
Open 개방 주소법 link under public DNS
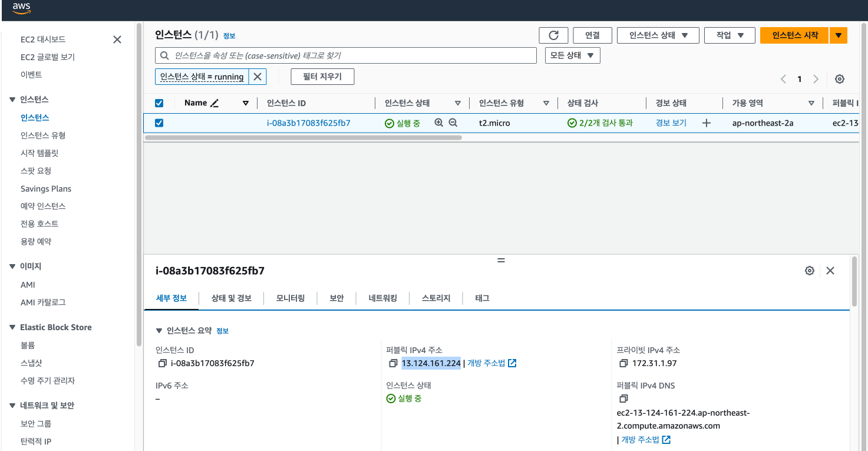tap(646, 440)
